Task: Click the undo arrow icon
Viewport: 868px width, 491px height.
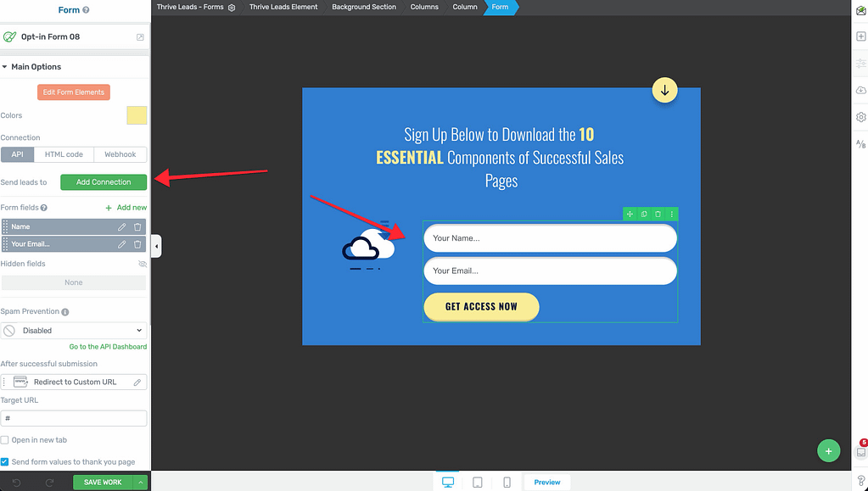Action: [16, 483]
